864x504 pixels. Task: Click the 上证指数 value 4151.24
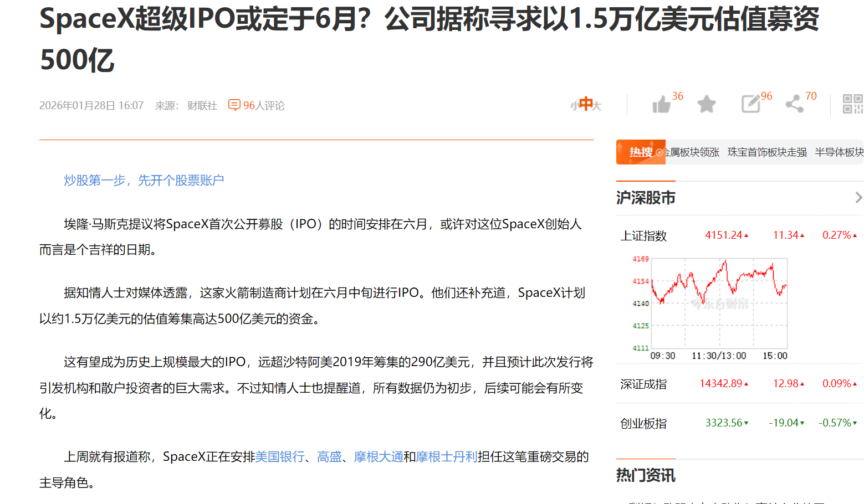coord(723,235)
